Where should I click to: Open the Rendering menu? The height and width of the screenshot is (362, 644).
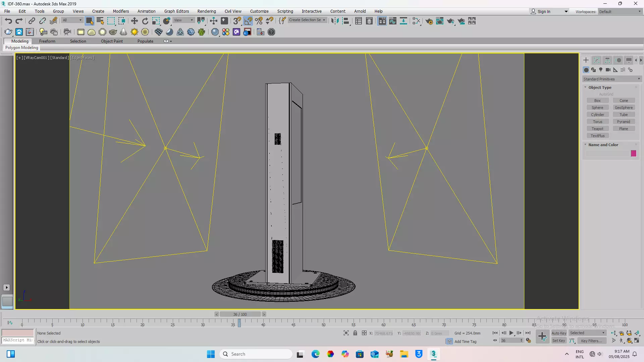click(x=207, y=11)
